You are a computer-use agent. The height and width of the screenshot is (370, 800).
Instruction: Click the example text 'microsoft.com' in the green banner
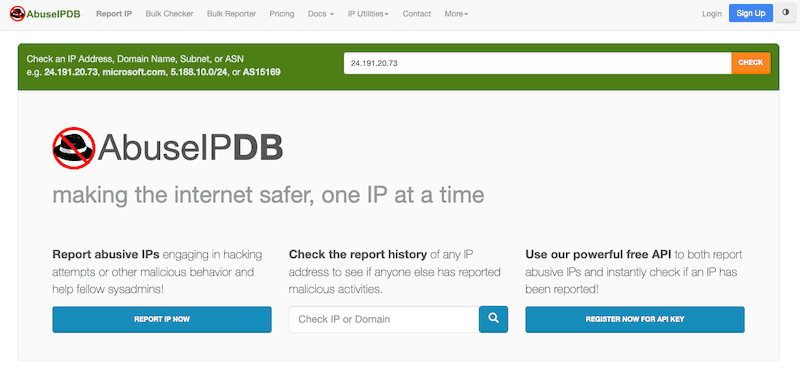(133, 72)
